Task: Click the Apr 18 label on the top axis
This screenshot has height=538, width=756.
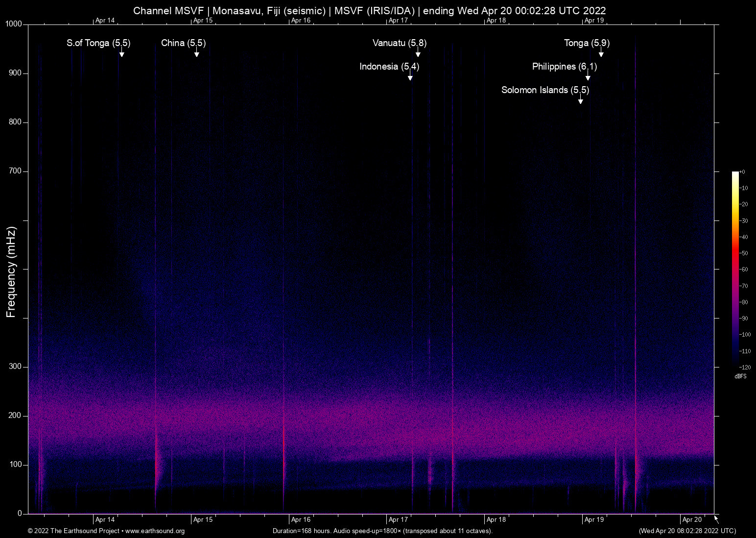Action: coord(496,21)
